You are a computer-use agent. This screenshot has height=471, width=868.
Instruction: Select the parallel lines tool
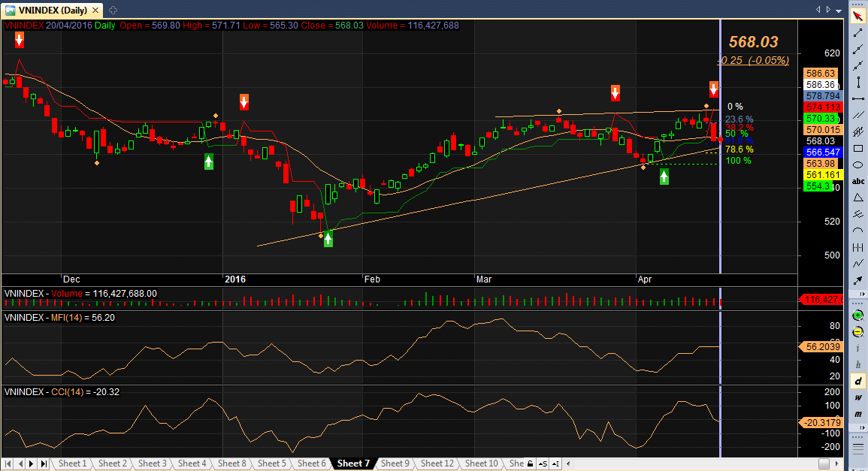(858, 115)
